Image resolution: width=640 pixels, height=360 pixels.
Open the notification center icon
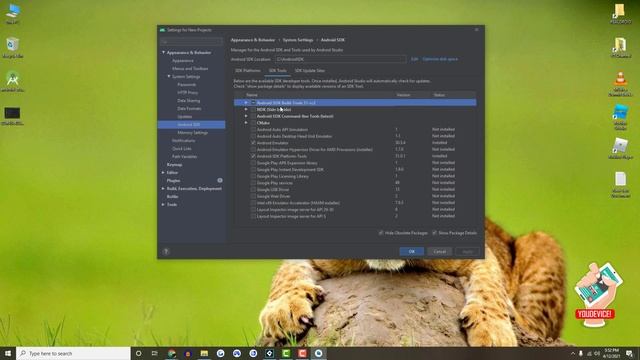[630, 353]
